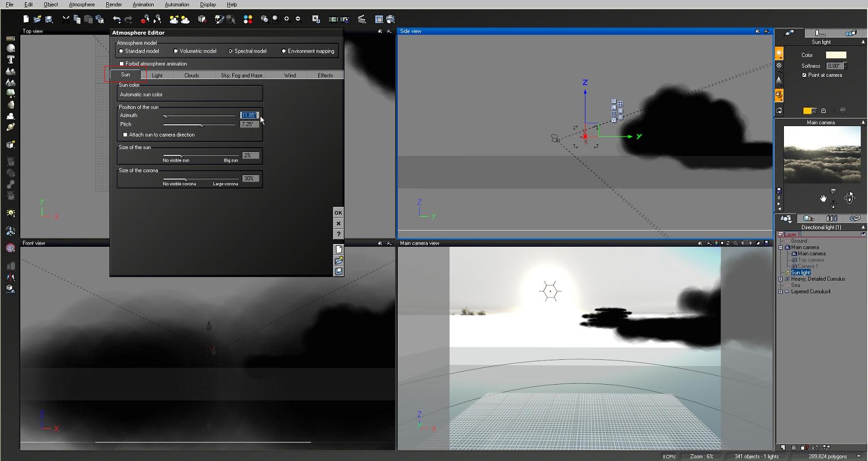This screenshot has height=461, width=868.
Task: Open the Atmosphere menu
Action: point(82,5)
